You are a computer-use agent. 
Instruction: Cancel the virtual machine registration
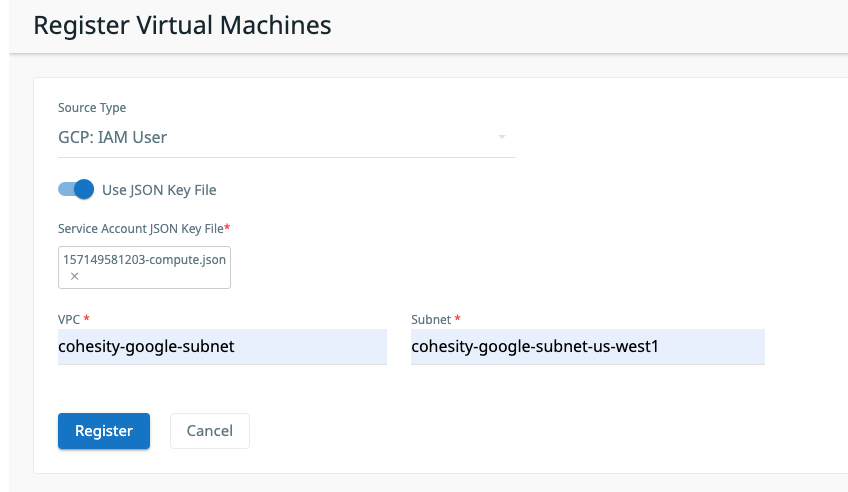[x=209, y=431]
